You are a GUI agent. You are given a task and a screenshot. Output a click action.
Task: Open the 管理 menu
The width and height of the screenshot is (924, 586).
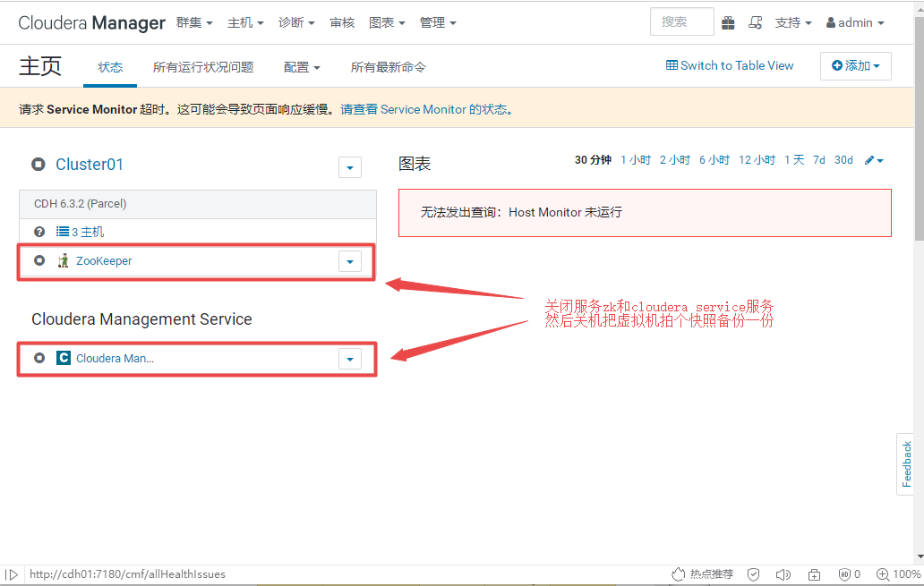[438, 23]
